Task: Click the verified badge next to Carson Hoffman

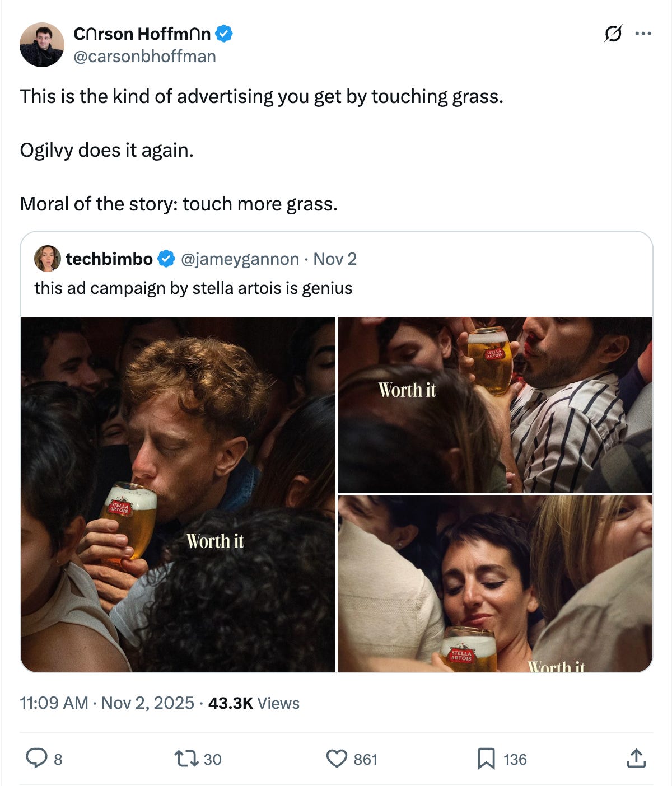Action: (225, 34)
